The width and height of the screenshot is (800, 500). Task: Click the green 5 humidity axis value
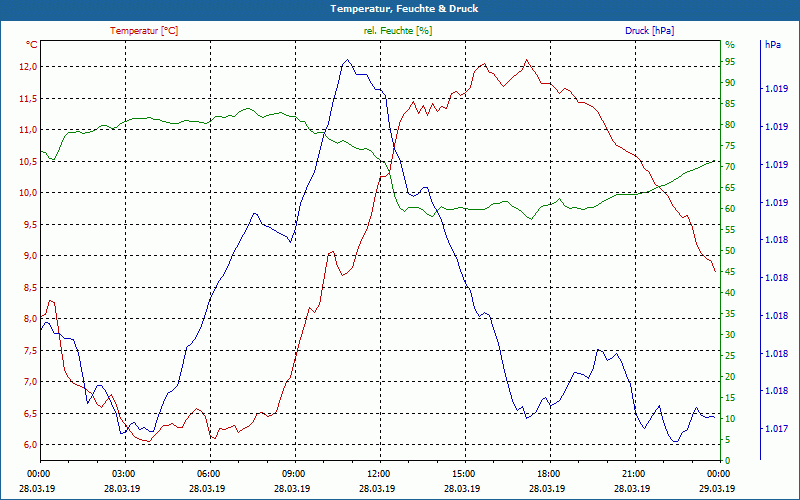[x=728, y=440]
